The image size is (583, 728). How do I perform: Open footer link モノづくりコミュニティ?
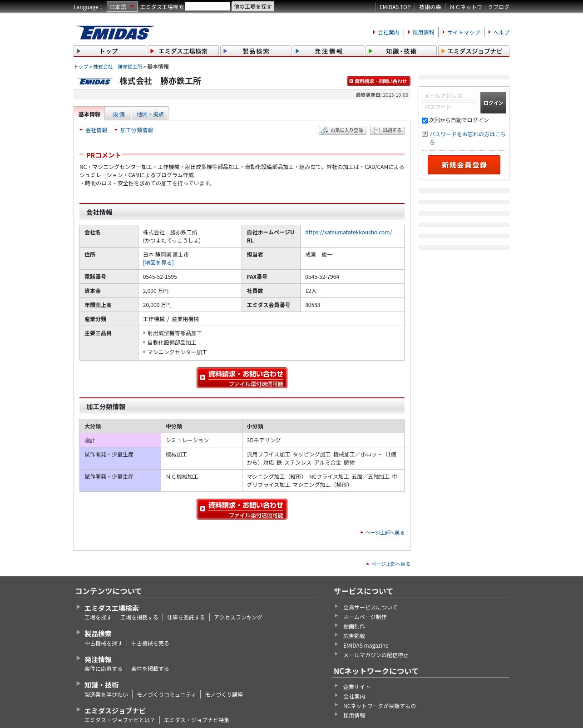click(166, 694)
